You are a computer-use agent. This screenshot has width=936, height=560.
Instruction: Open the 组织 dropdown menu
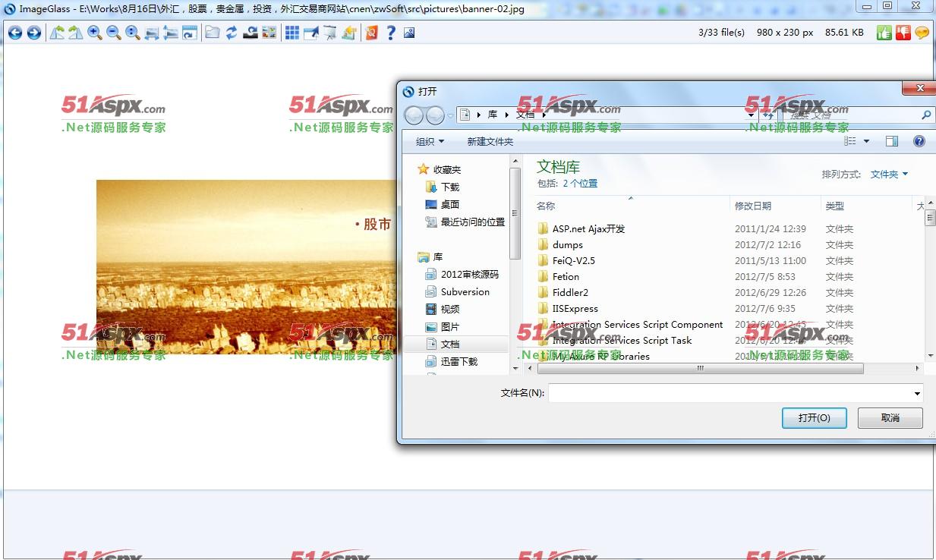[430, 141]
